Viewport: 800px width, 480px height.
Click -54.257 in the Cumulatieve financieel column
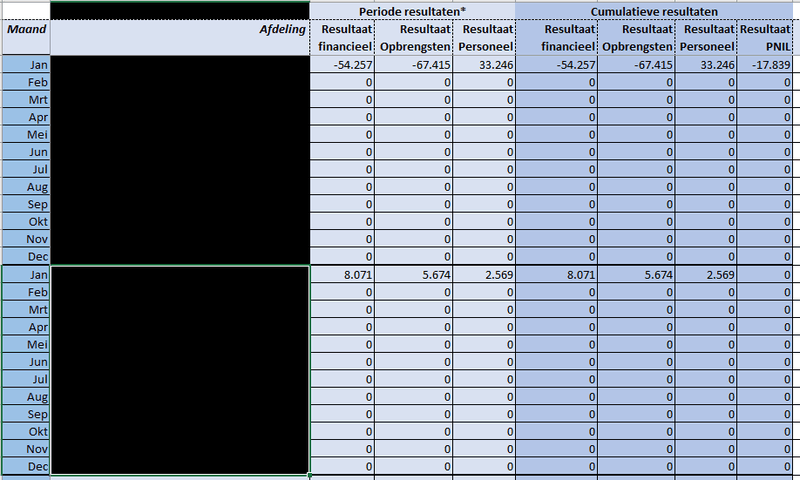click(556, 65)
